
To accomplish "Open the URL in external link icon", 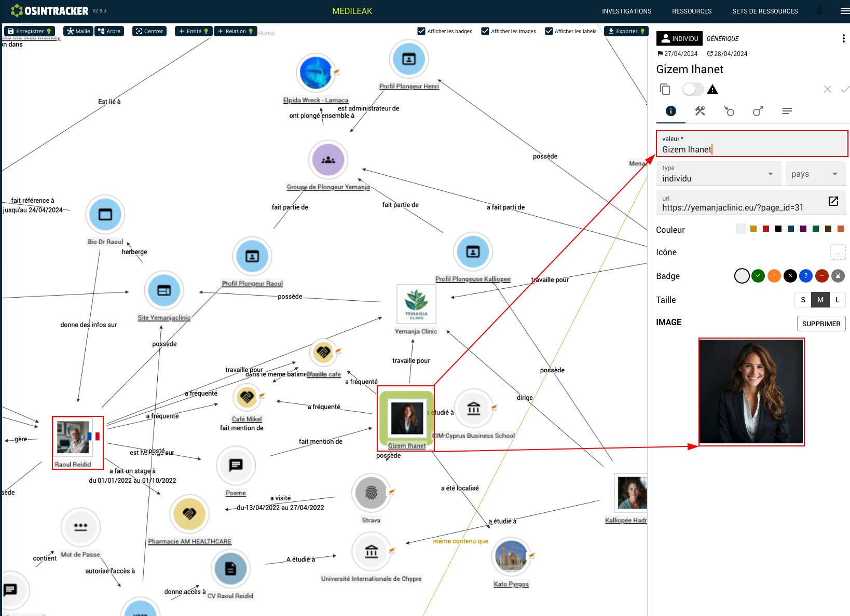I will 833,201.
